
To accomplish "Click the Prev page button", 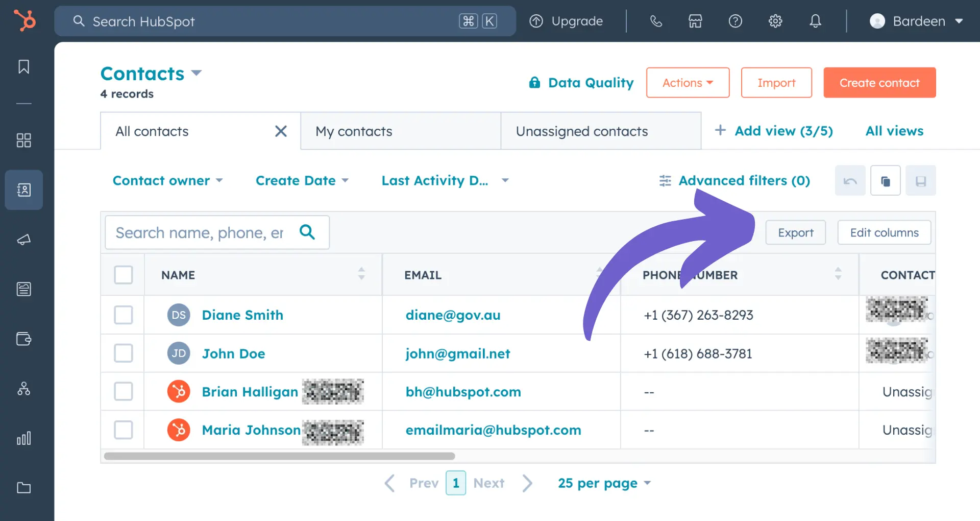I will (x=411, y=483).
